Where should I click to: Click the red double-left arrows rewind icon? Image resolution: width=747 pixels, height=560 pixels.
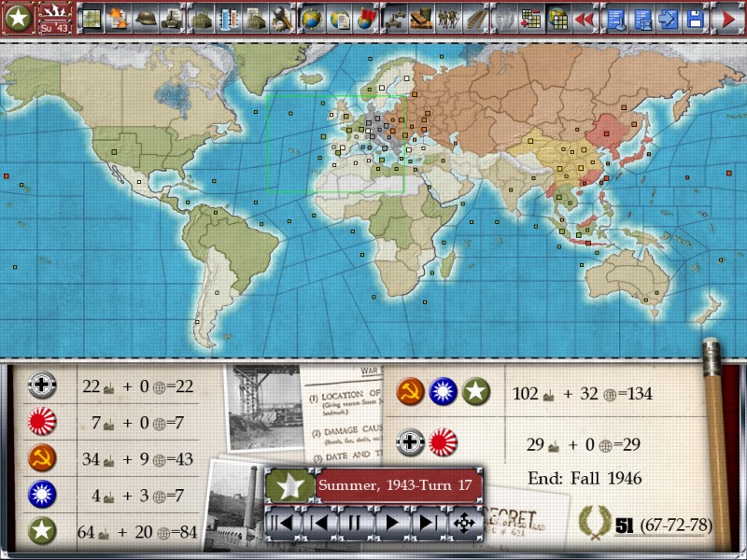(585, 19)
